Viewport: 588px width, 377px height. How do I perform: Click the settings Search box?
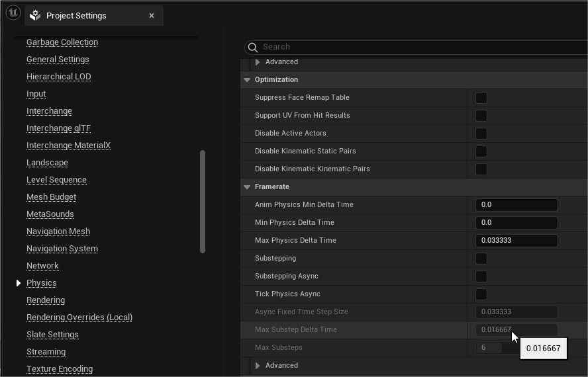[417, 47]
